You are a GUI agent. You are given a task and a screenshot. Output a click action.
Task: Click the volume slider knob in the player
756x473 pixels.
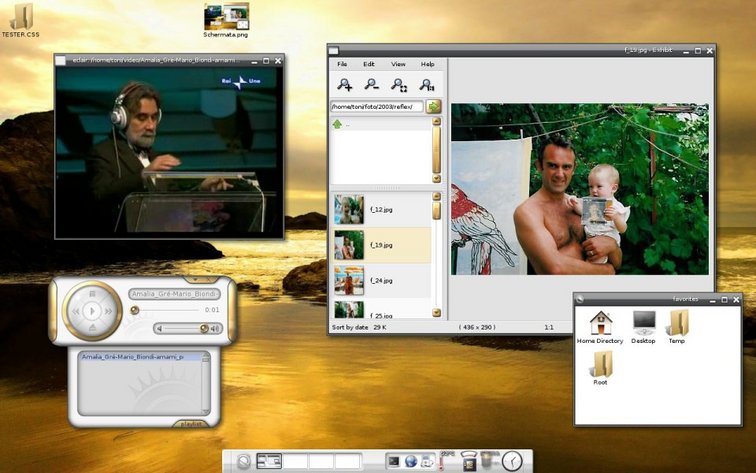pyautogui.click(x=204, y=328)
